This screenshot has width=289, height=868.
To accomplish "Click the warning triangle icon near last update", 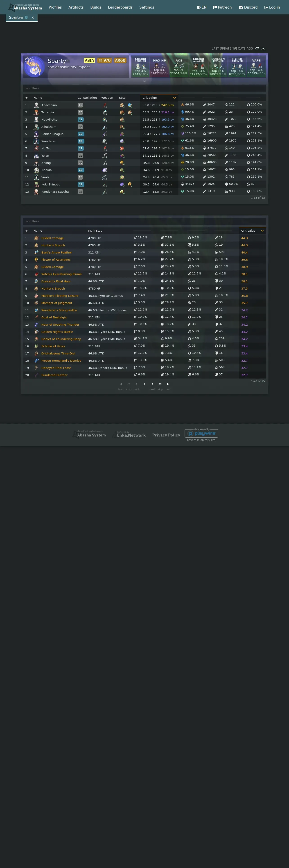I will click(263, 48).
